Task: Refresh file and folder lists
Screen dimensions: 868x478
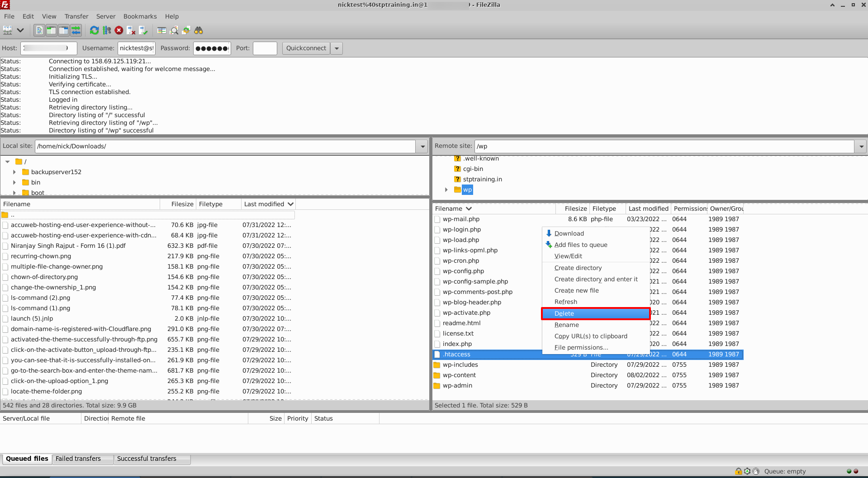Action: click(94, 30)
